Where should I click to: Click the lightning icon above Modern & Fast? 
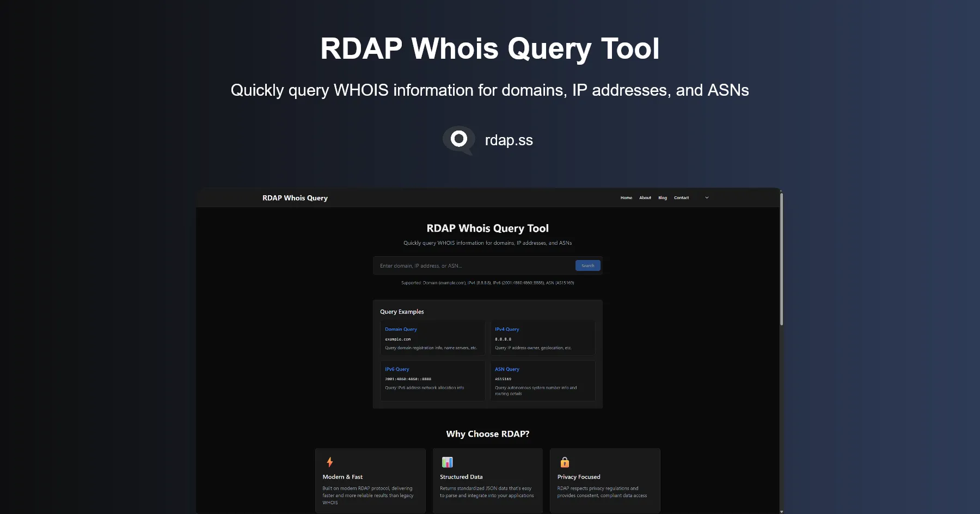(x=329, y=462)
